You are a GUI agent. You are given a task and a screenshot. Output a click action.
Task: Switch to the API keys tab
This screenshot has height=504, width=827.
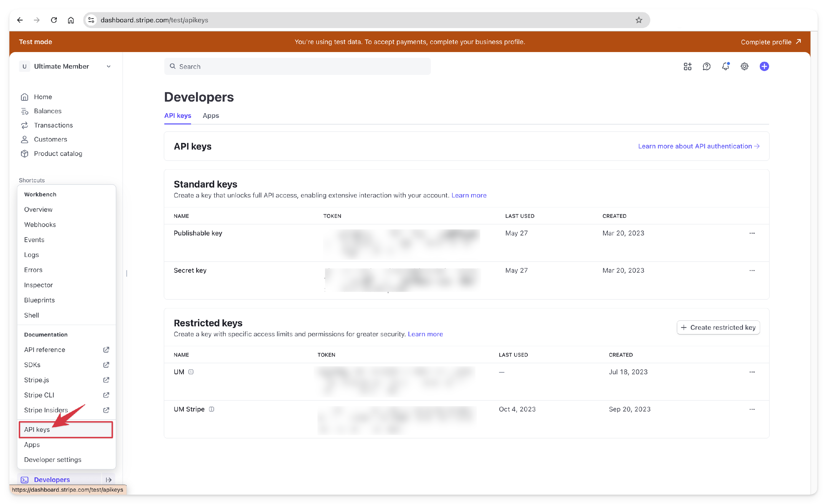178,116
